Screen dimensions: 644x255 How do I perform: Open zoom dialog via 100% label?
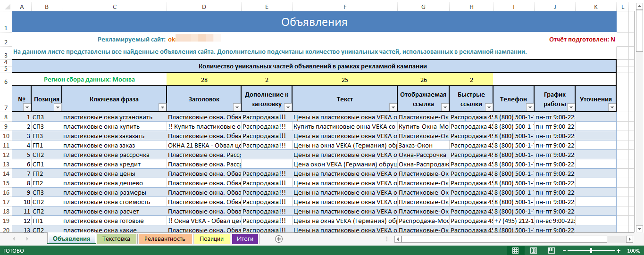click(x=633, y=250)
